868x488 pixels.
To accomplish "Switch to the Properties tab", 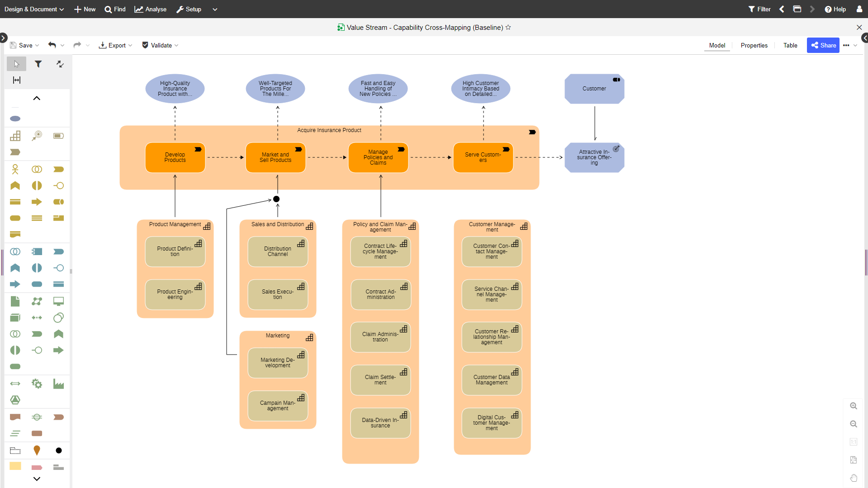I will [x=754, y=45].
